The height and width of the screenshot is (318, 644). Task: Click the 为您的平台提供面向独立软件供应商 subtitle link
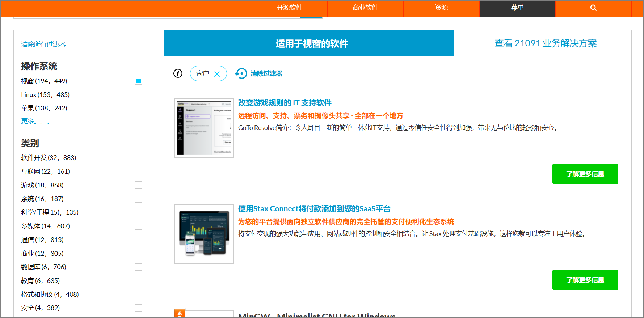pyautogui.click(x=346, y=222)
